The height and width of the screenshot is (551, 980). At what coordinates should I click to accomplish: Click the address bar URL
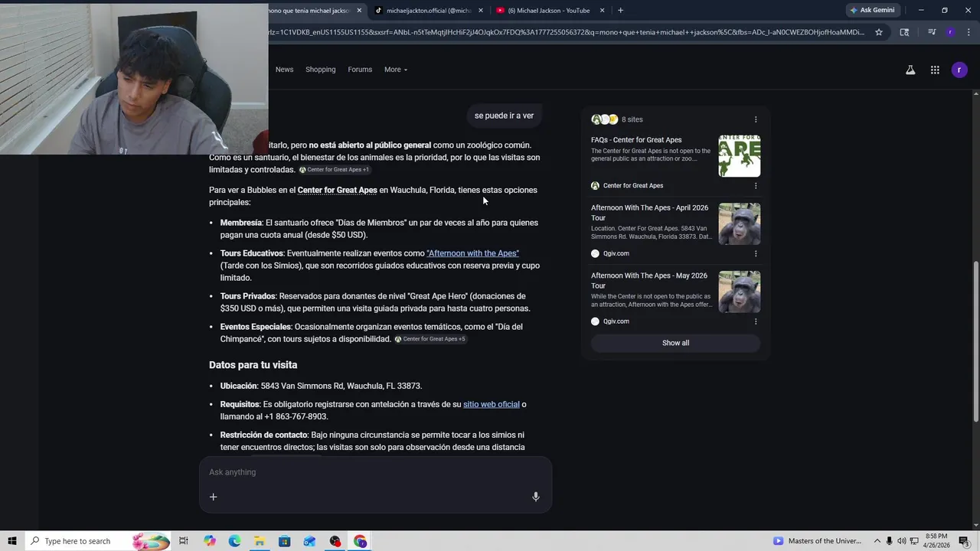[x=567, y=32]
